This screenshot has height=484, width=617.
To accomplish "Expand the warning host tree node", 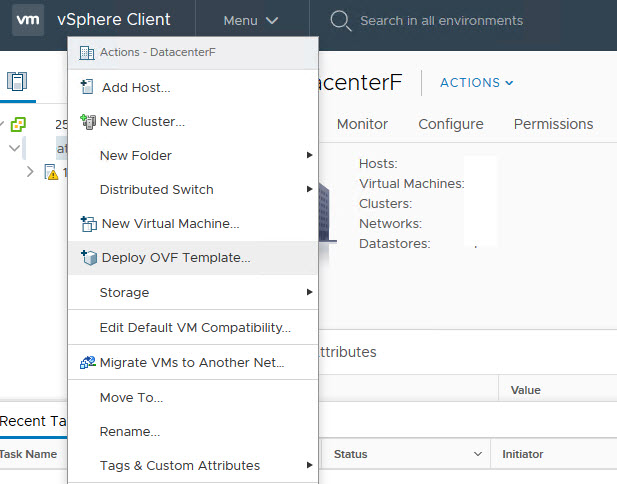I will (x=30, y=172).
